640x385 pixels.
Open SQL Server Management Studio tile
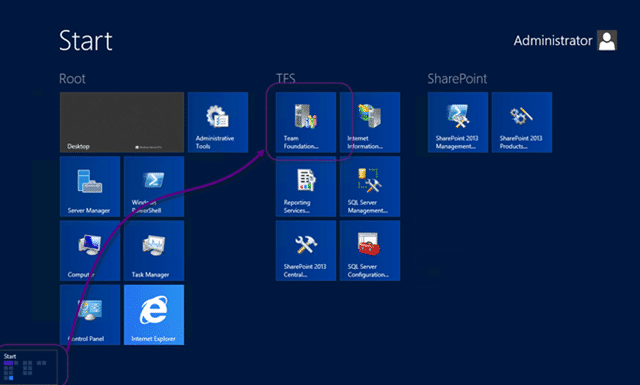(370, 186)
